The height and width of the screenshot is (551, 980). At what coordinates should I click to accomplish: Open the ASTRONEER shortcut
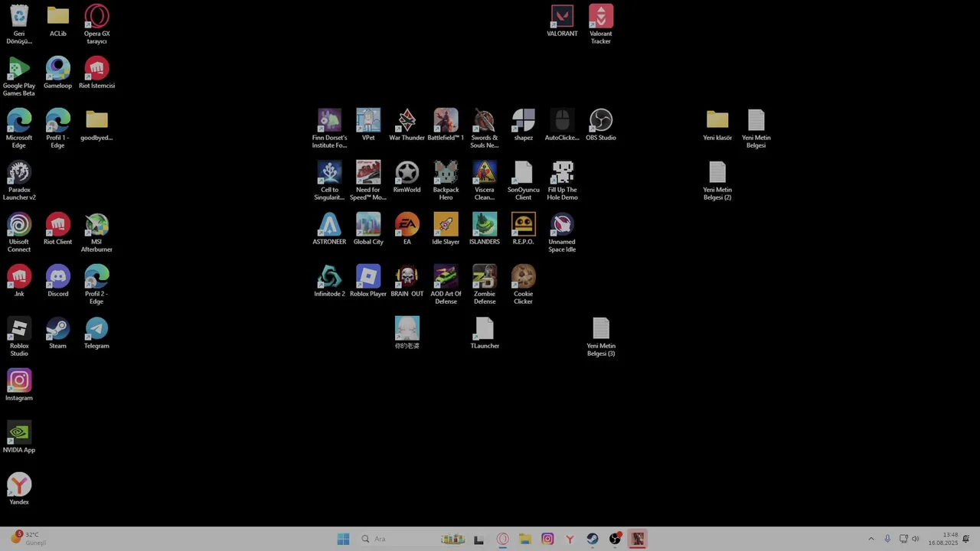point(329,225)
